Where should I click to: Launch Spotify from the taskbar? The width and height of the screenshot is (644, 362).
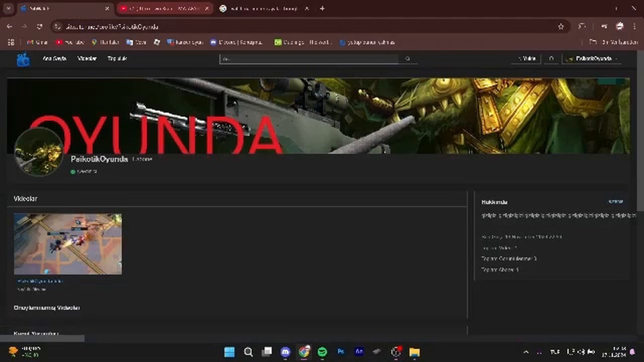pos(322,352)
